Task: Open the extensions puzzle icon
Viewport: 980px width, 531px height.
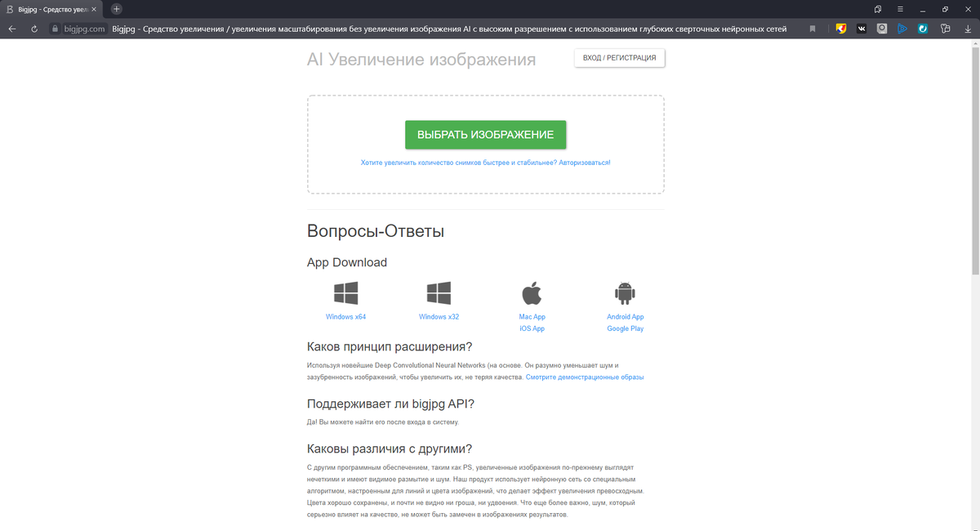Action: point(946,29)
